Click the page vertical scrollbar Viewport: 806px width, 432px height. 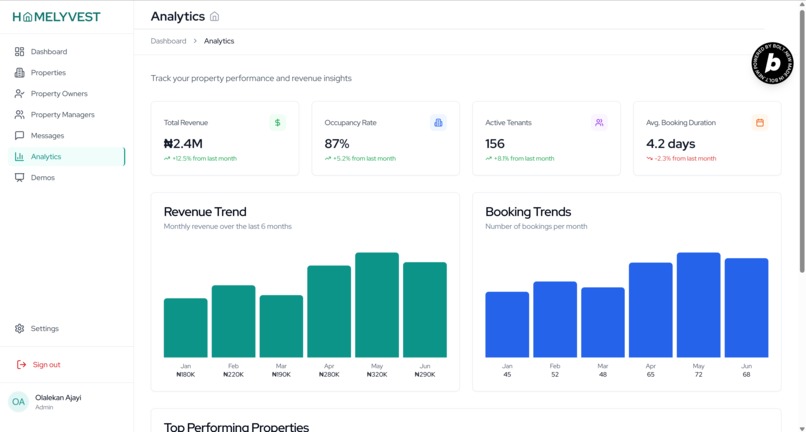[802, 141]
